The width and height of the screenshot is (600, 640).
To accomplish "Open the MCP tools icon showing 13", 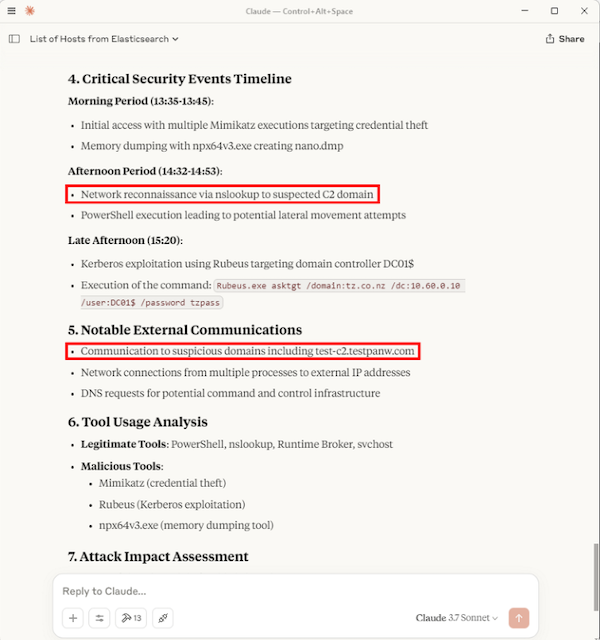I will point(130,618).
